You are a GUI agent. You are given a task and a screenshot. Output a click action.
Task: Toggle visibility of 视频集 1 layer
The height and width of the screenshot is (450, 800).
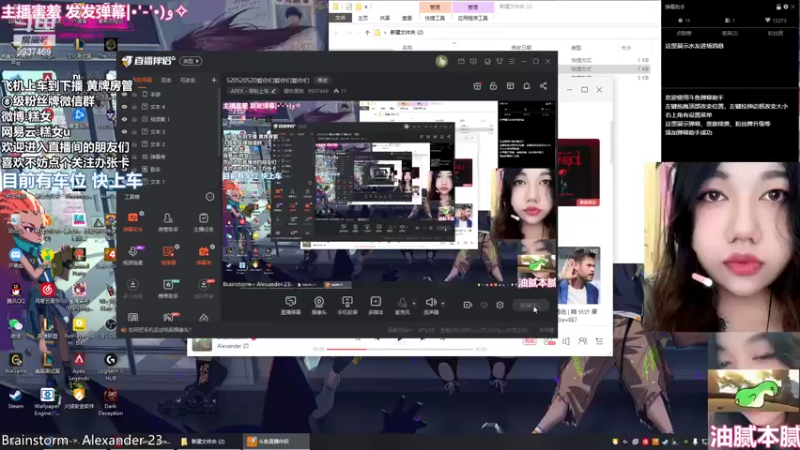[124, 119]
